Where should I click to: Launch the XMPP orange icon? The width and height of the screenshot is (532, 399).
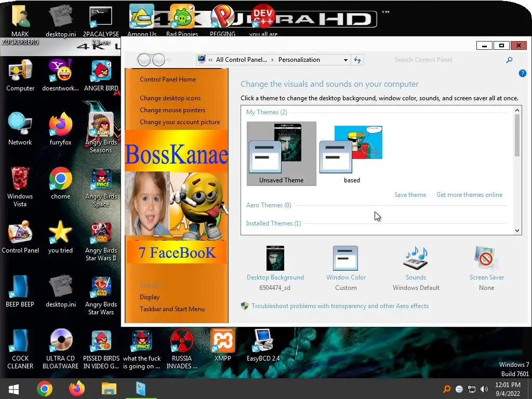pos(222,344)
